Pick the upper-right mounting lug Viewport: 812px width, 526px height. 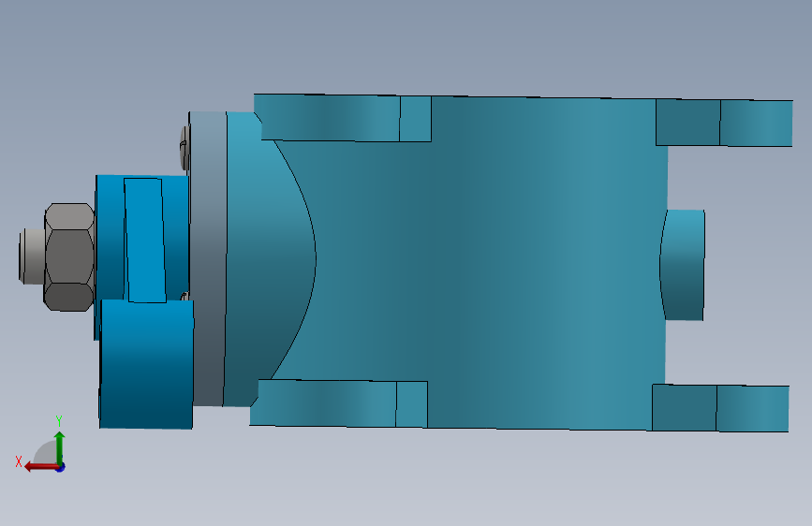[724, 123]
